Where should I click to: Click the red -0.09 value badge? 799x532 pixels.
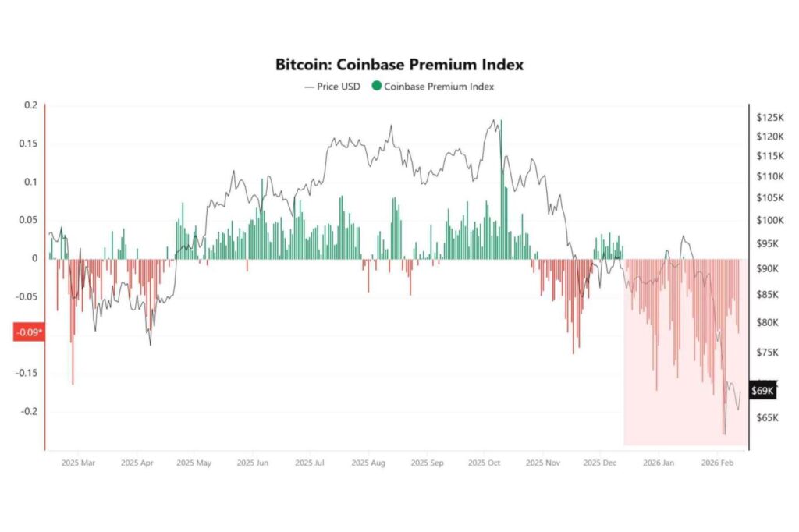[x=28, y=333]
